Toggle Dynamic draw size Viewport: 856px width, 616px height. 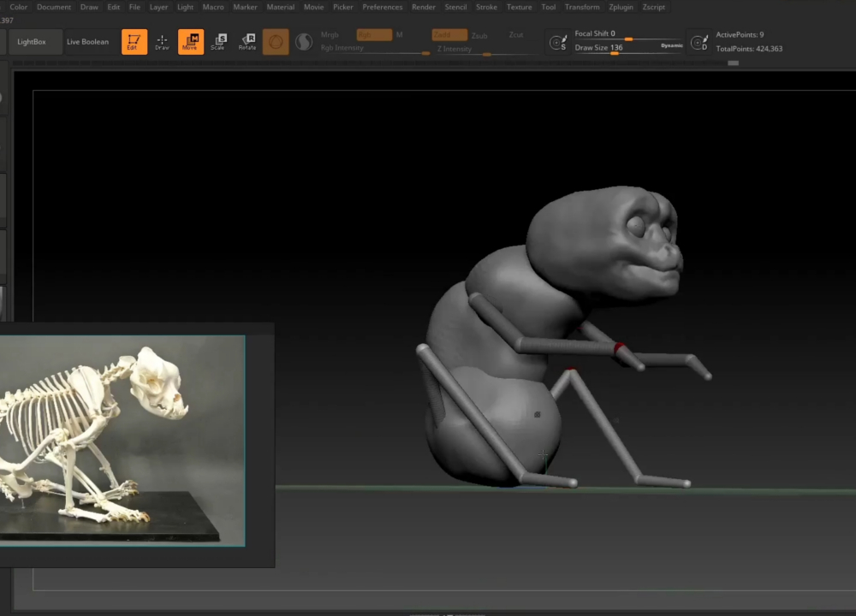(671, 45)
